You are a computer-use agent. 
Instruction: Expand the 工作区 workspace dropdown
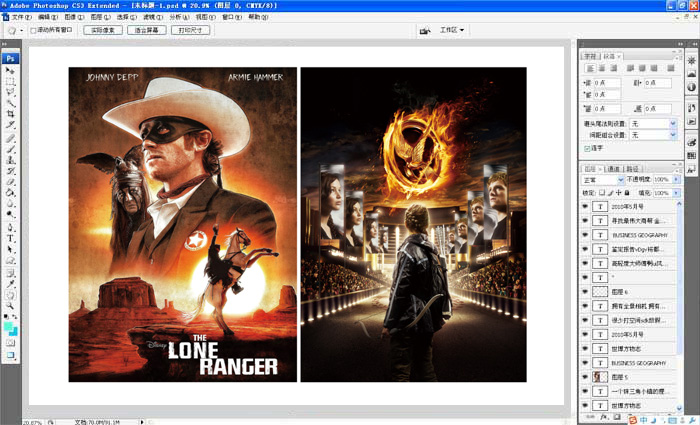[454, 30]
